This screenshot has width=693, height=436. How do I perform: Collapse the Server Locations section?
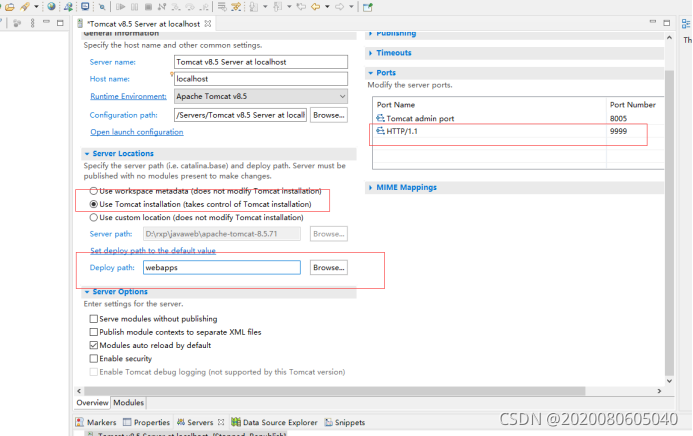coord(87,154)
